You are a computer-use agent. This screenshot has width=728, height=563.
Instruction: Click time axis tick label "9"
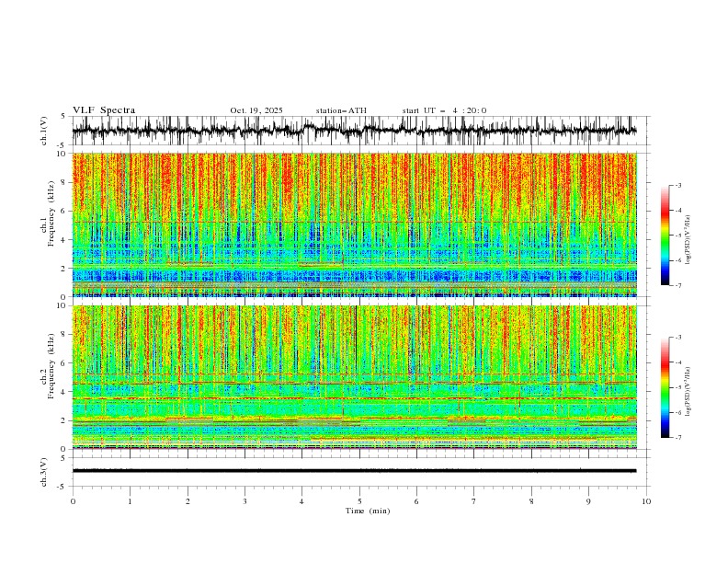point(588,501)
